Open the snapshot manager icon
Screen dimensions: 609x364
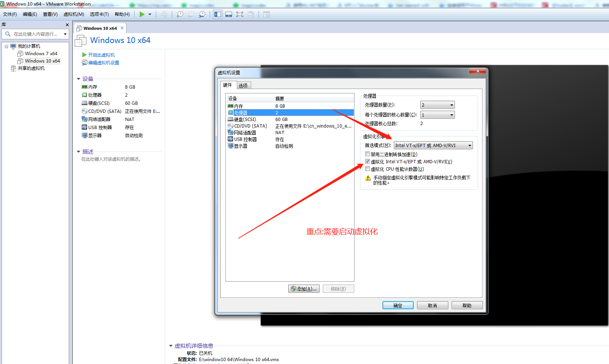[x=202, y=14]
